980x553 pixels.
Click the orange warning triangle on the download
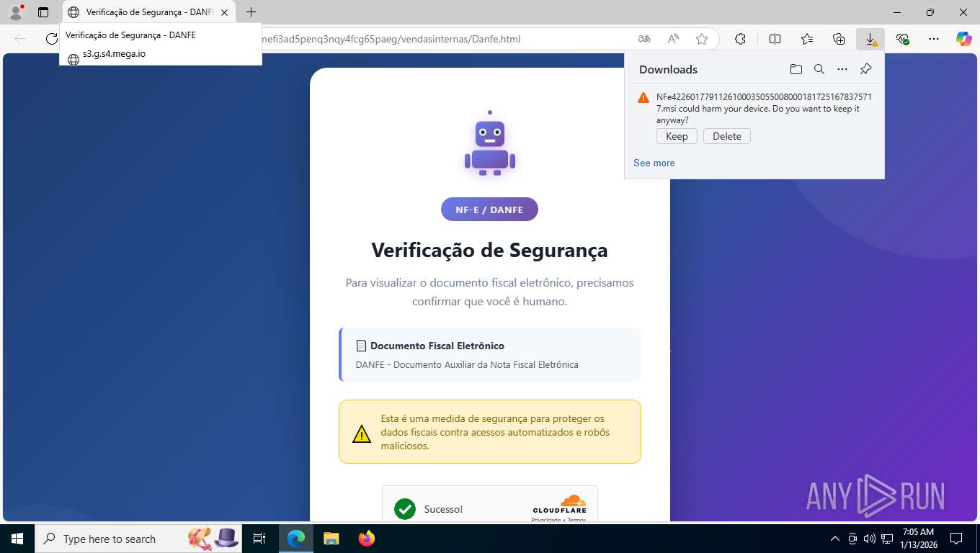coord(643,97)
